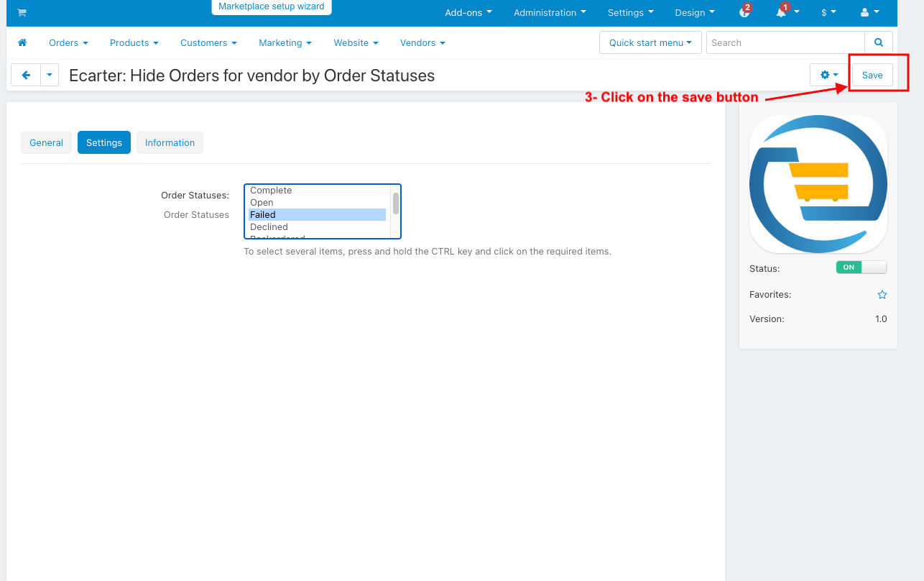The width and height of the screenshot is (924, 581).
Task: Open the currency $ dropdown
Action: [828, 12]
